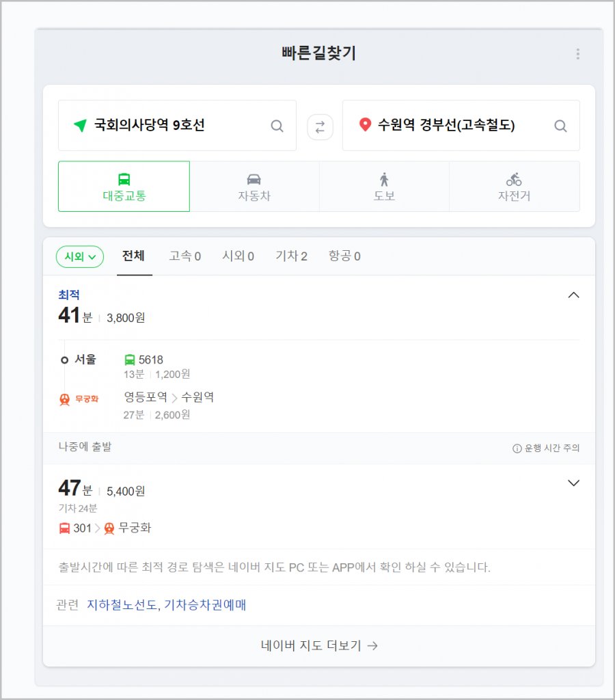Choose 도보 walking mode
Viewport: 615px width, 700px height.
pos(384,187)
